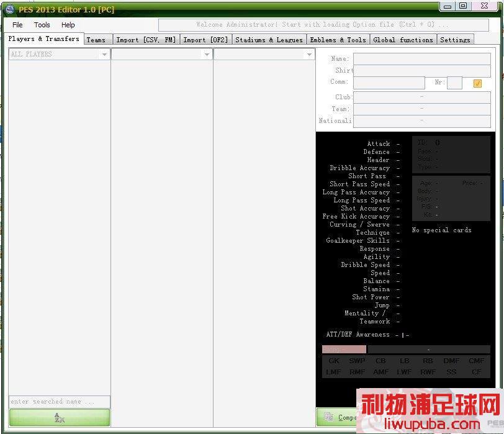Select the GK position label
The image size is (504, 434).
(334, 361)
